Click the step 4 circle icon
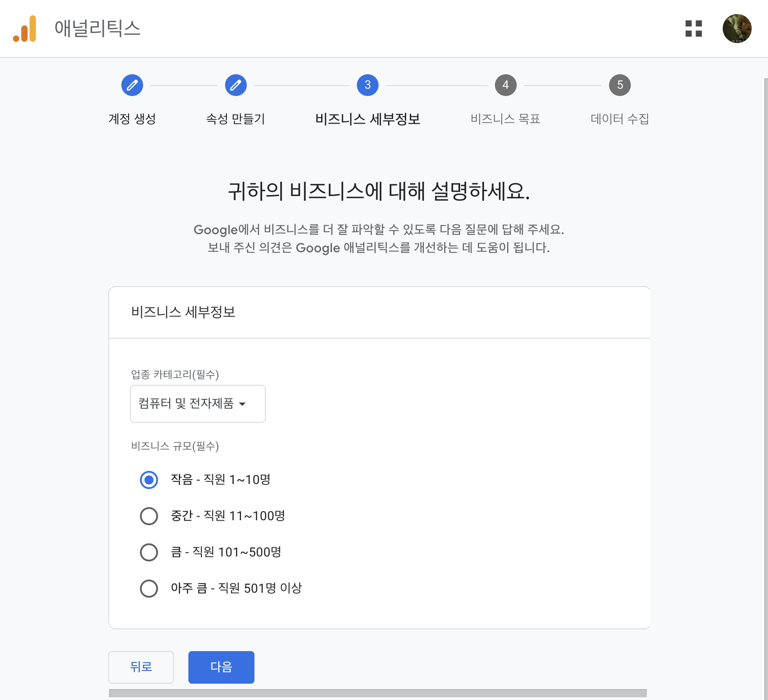Viewport: 768px width, 700px height. coord(505,85)
